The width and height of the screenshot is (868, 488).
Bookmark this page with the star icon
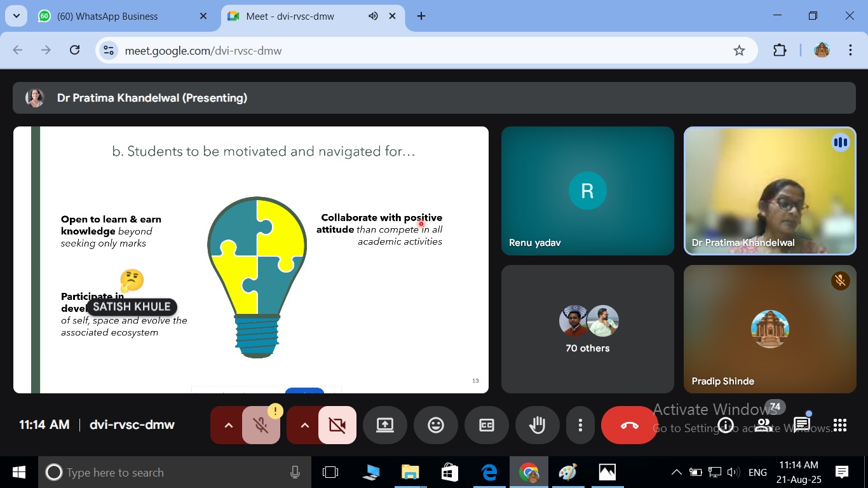[739, 51]
